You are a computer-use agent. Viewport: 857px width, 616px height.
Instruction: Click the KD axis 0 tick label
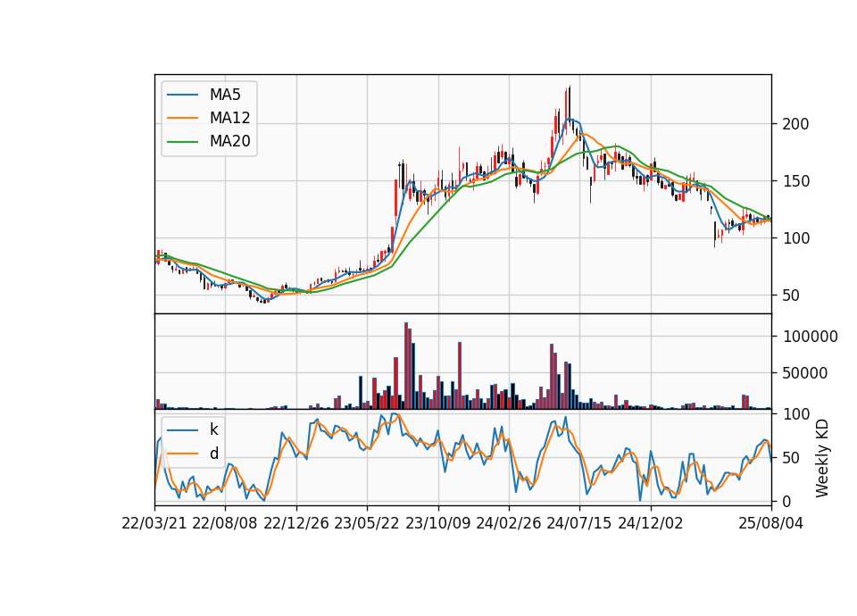pos(787,501)
